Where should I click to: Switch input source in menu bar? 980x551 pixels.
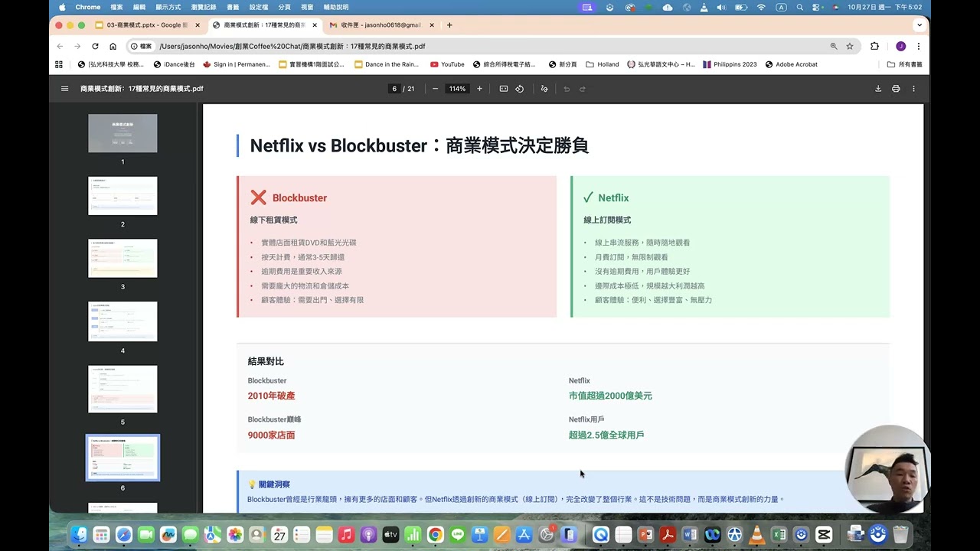click(x=781, y=7)
